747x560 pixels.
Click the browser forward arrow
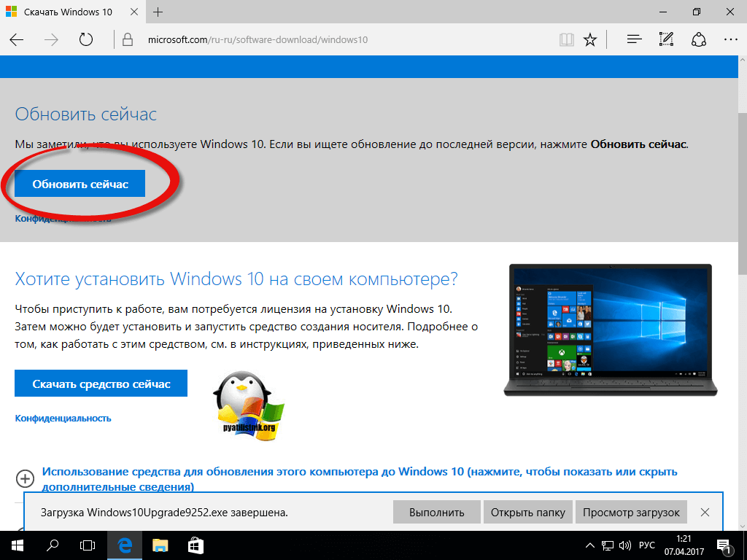click(x=51, y=39)
